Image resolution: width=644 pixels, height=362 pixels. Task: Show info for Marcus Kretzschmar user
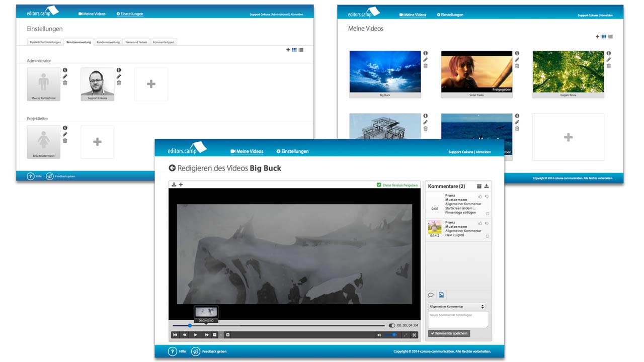pos(65,70)
